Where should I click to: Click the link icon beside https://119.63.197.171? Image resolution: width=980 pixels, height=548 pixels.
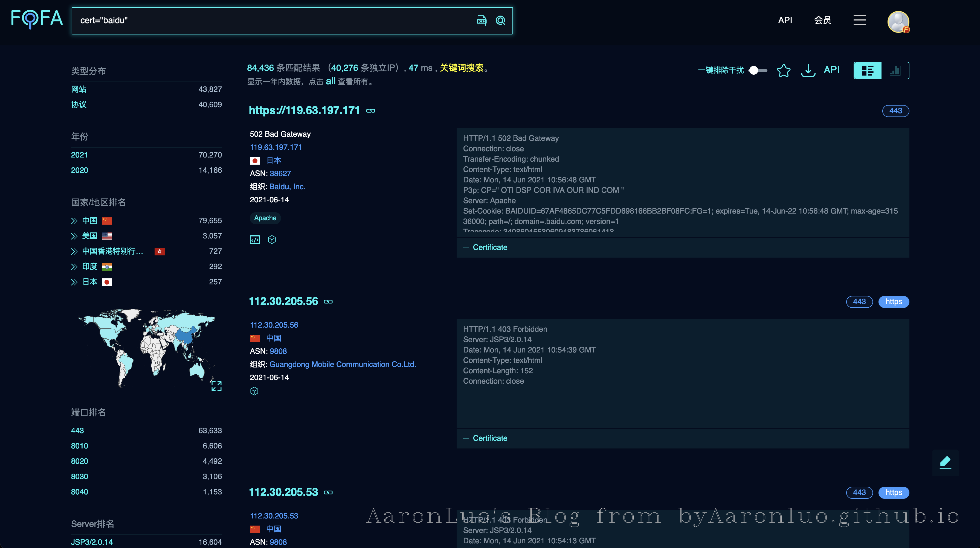pos(370,111)
